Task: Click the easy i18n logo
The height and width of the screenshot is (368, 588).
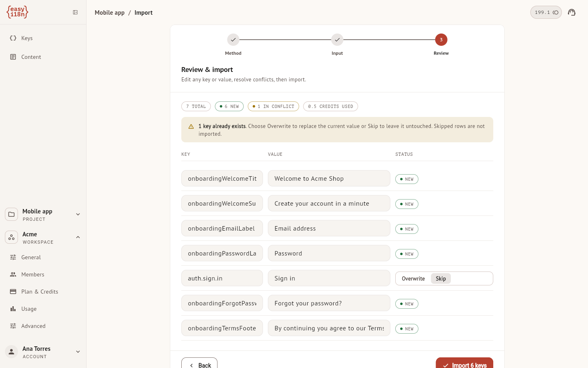Action: 17,12
